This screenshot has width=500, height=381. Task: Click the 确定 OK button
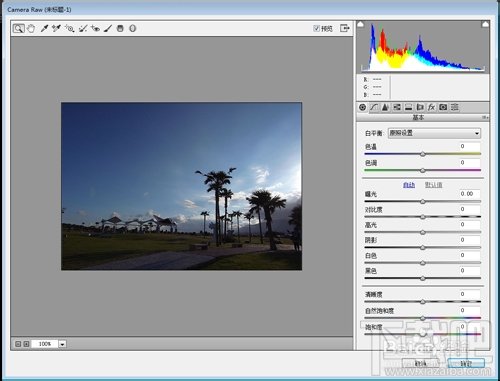point(466,363)
